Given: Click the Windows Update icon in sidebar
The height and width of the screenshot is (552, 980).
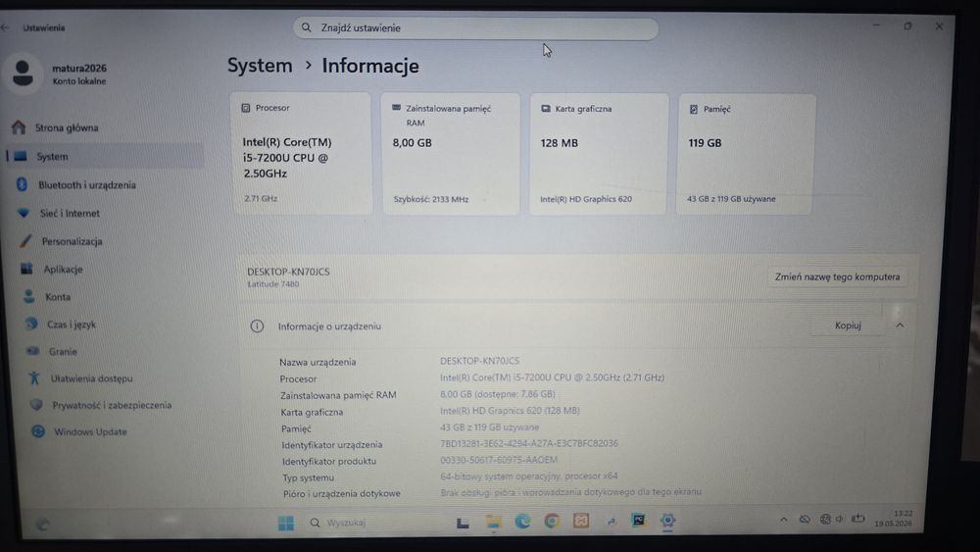Looking at the screenshot, I should [x=38, y=432].
